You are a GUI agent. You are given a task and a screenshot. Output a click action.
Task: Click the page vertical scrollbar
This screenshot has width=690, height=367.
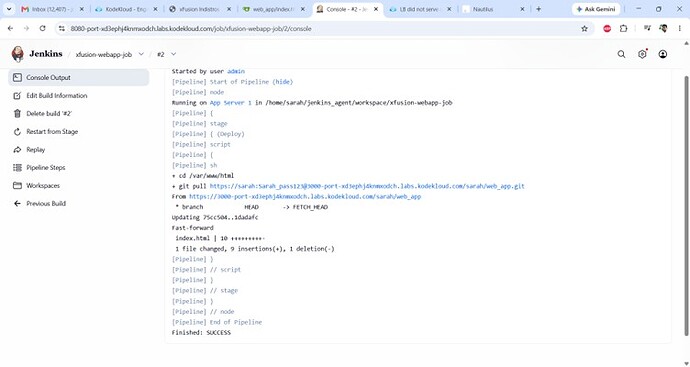686,206
